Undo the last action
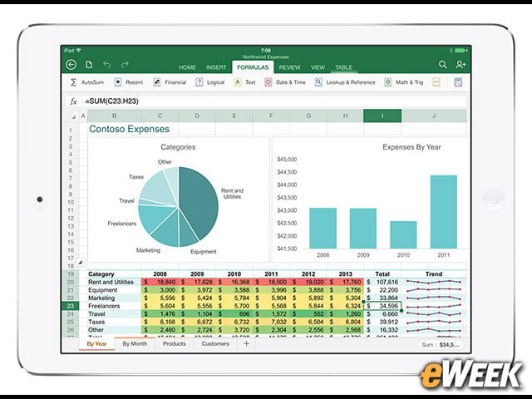 [107, 64]
